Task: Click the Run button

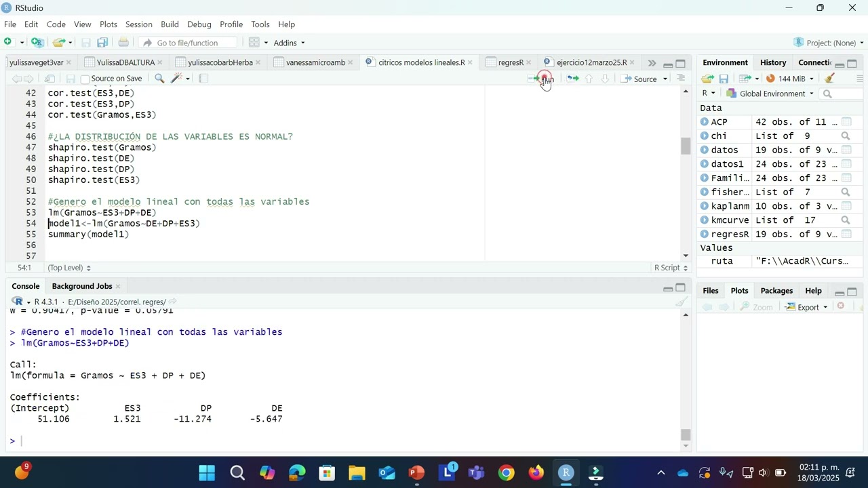Action: [x=541, y=79]
